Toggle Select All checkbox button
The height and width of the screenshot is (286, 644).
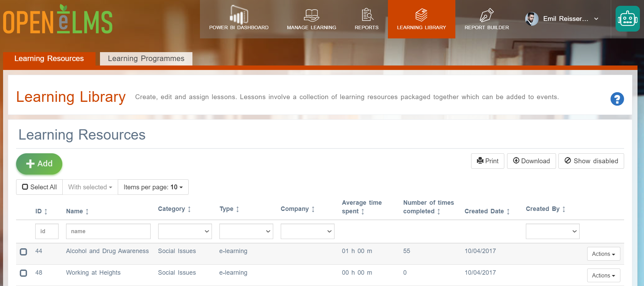[39, 187]
